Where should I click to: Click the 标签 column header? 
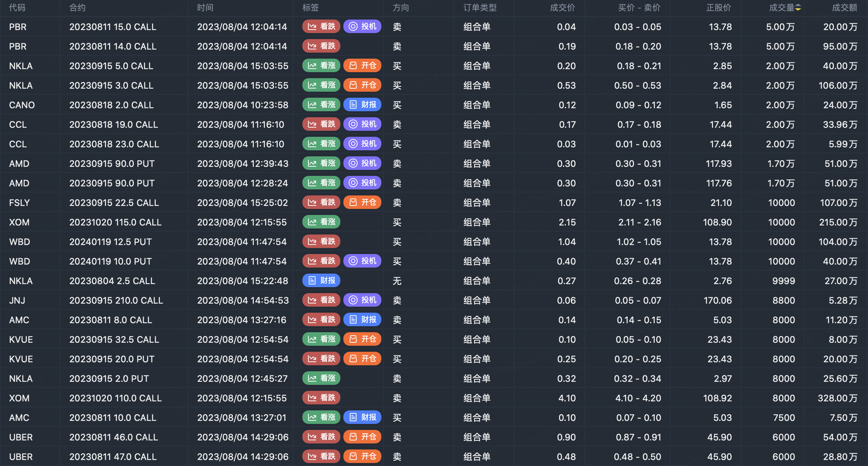point(311,8)
